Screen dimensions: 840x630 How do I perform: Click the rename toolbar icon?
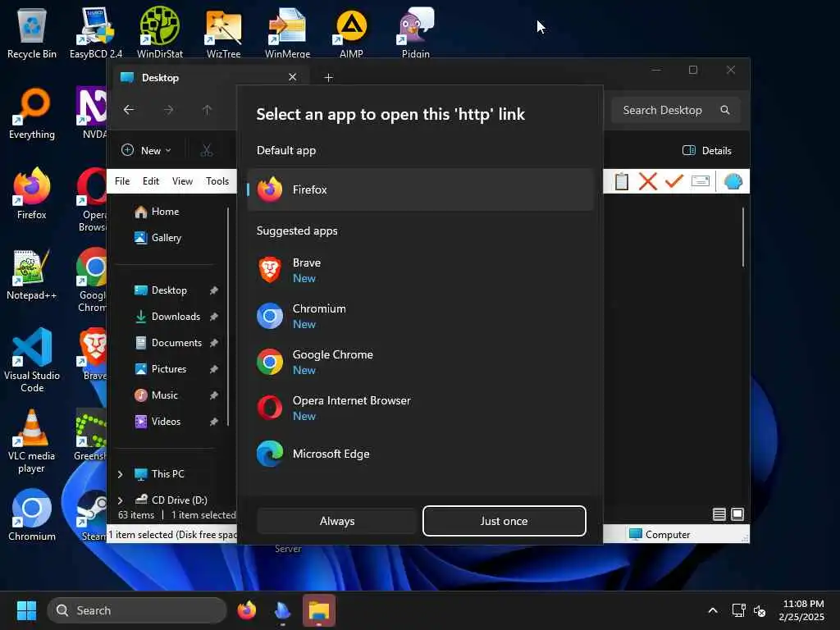(x=701, y=181)
